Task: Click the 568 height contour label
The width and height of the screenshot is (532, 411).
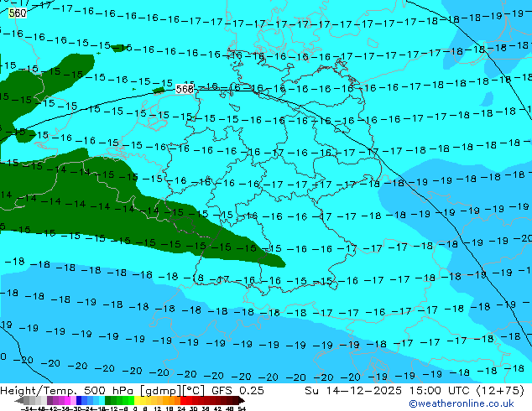Action: [x=185, y=89]
